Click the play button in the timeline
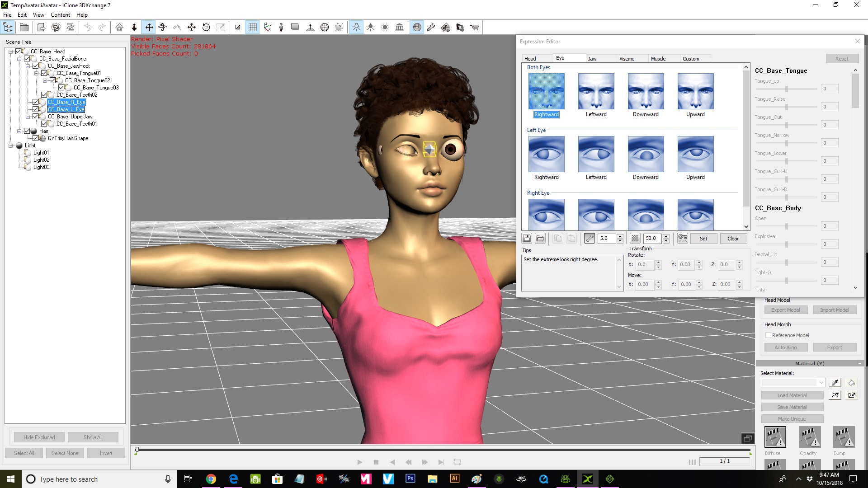The height and width of the screenshot is (488, 868). click(359, 462)
